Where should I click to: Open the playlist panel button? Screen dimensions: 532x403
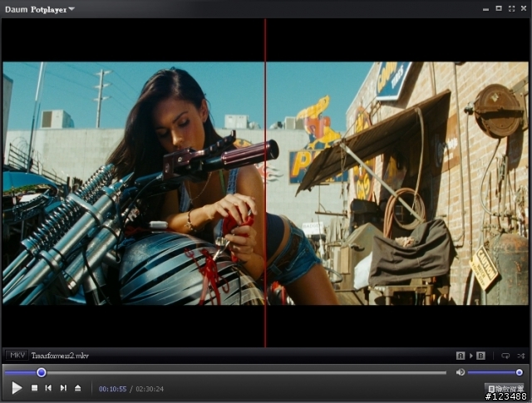(x=505, y=388)
